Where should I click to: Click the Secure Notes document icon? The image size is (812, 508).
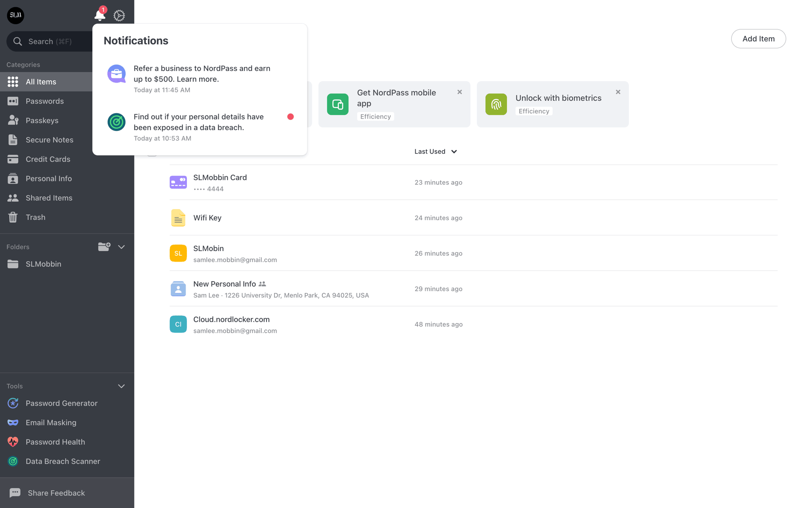[x=13, y=140]
